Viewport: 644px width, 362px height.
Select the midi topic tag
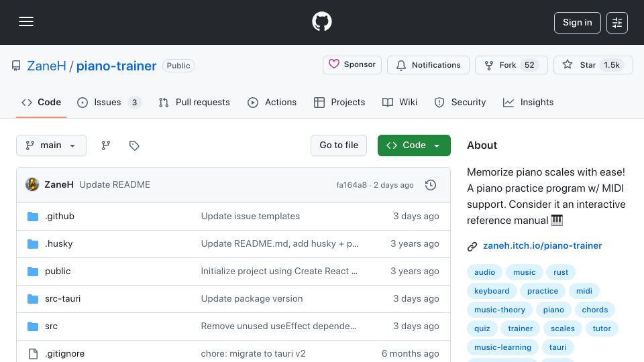tap(584, 291)
